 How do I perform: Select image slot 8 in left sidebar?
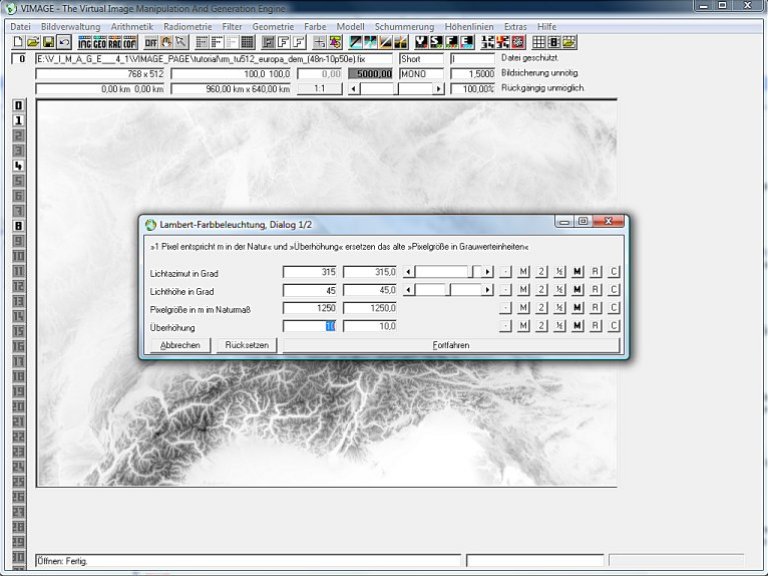click(18, 225)
